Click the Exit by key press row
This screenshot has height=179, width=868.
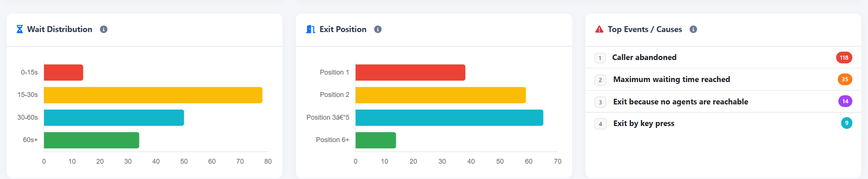pyautogui.click(x=723, y=123)
